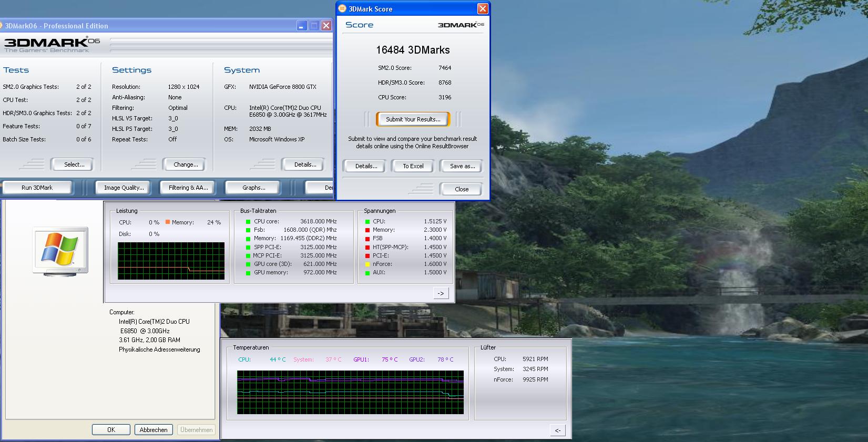Close the 3DMark06 Professional Edition window
The width and height of the screenshot is (868, 442).
[x=326, y=26]
